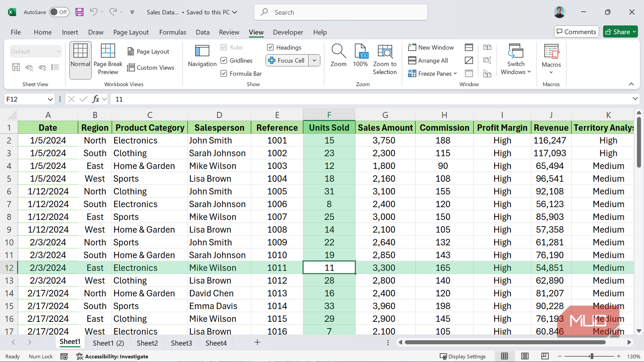Uncheck the Gridlines checkbox
Screen dimensions: 644x362
coord(224,60)
